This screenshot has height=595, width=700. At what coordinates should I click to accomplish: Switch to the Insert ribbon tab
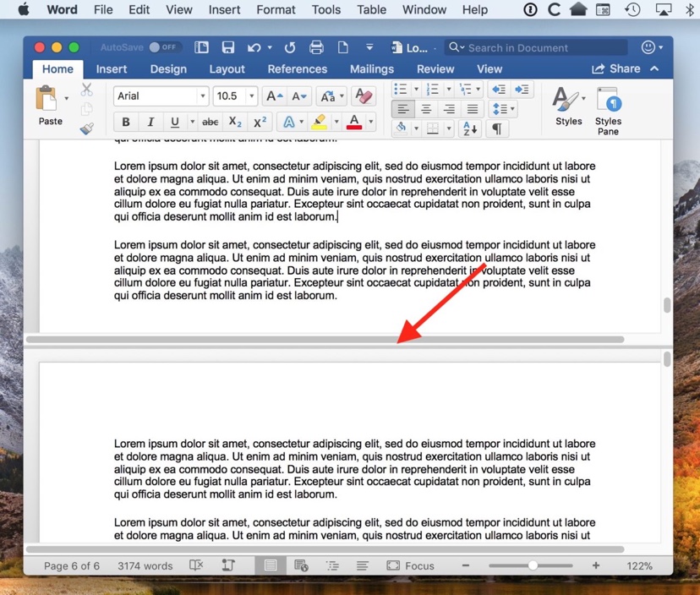tap(111, 69)
